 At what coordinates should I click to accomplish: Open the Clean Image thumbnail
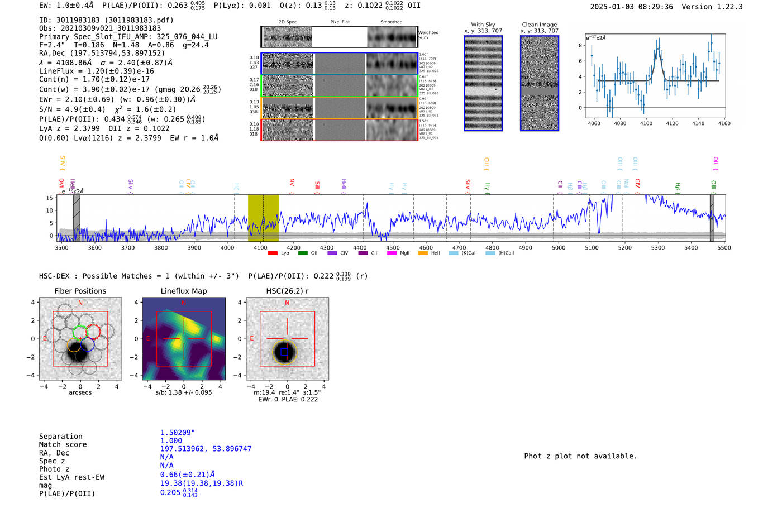click(x=540, y=83)
